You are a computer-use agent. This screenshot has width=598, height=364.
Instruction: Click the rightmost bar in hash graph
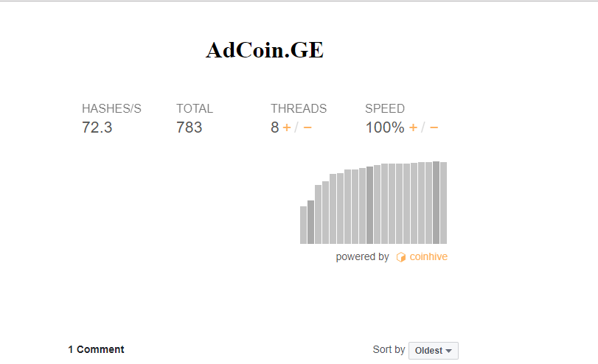pos(443,203)
